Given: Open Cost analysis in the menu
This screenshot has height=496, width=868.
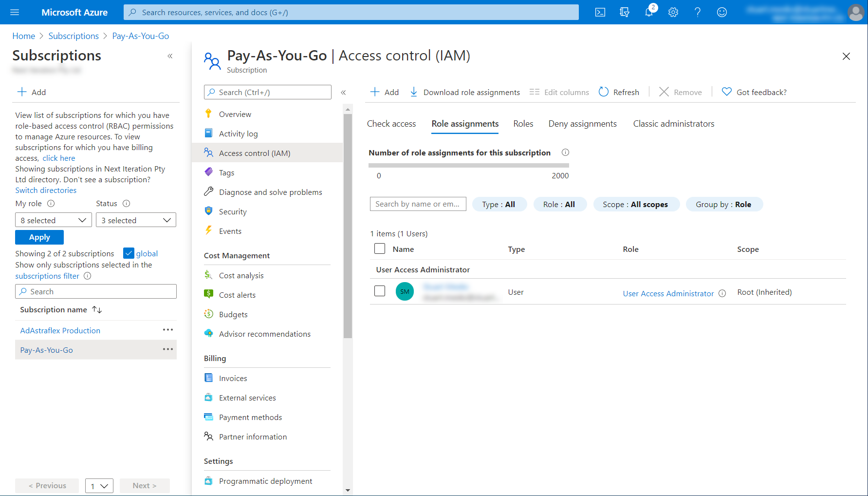Looking at the screenshot, I should point(241,275).
